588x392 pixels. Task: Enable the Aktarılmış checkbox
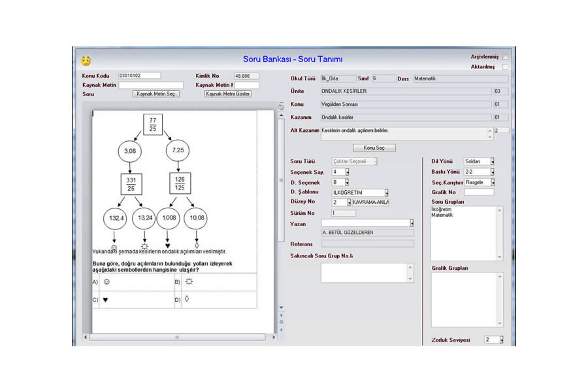pos(505,67)
